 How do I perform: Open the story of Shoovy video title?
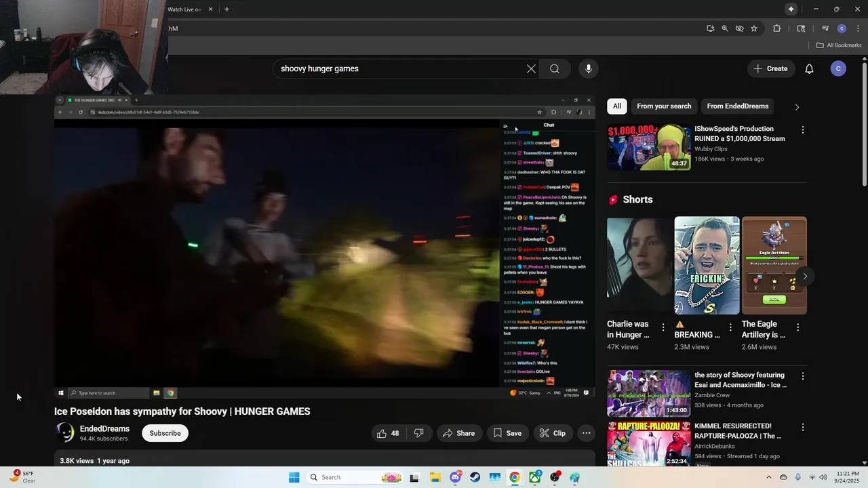click(741, 380)
